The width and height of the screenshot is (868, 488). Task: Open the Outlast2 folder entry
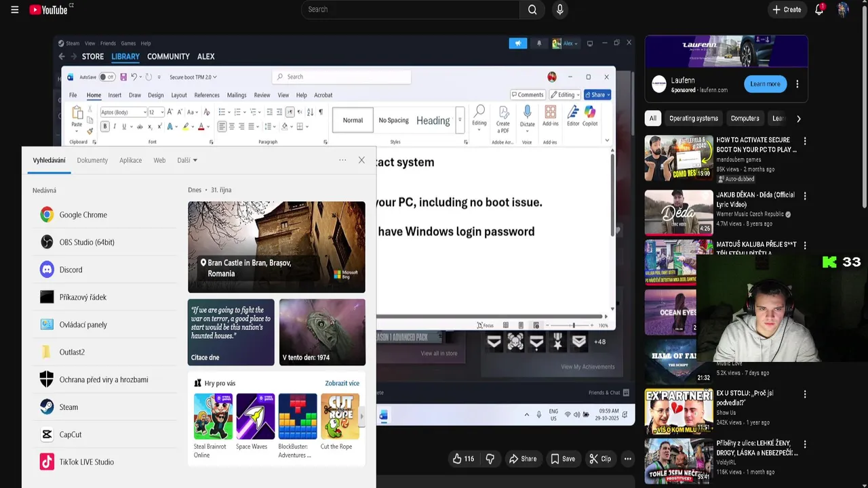click(104, 352)
